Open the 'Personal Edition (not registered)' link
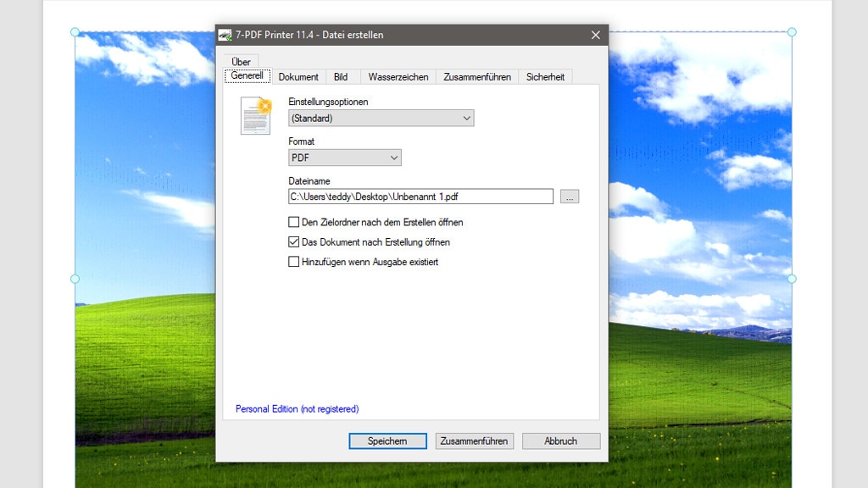The width and height of the screenshot is (868, 488). [x=297, y=408]
